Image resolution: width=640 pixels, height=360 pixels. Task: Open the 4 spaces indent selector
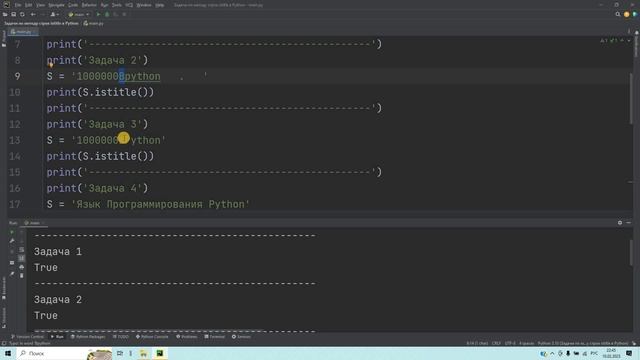coord(526,343)
